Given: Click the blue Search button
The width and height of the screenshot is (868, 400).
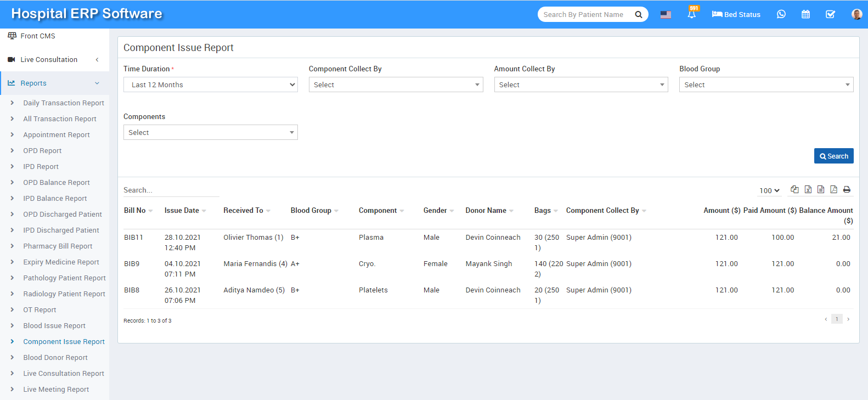Looking at the screenshot, I should pos(833,156).
